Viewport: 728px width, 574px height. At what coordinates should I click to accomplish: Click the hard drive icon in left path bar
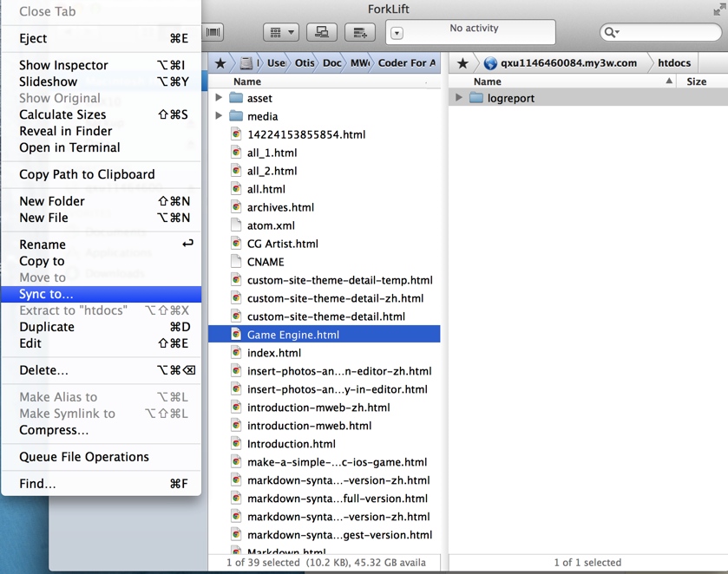246,63
